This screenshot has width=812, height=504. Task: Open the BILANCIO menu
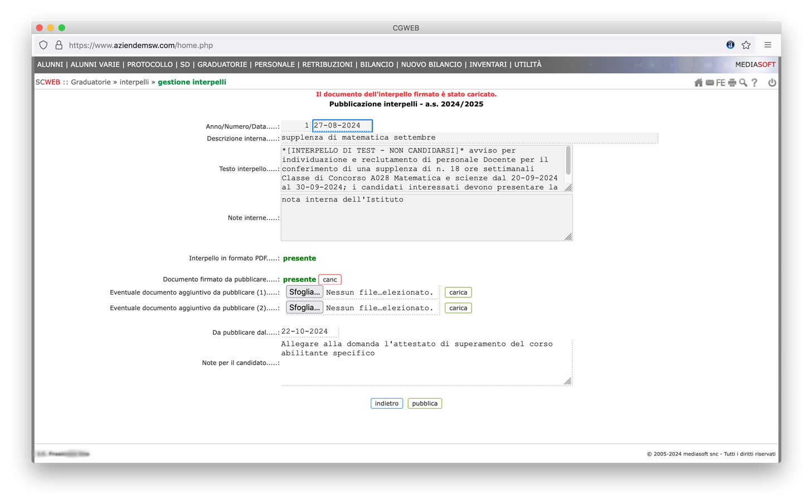tap(377, 65)
